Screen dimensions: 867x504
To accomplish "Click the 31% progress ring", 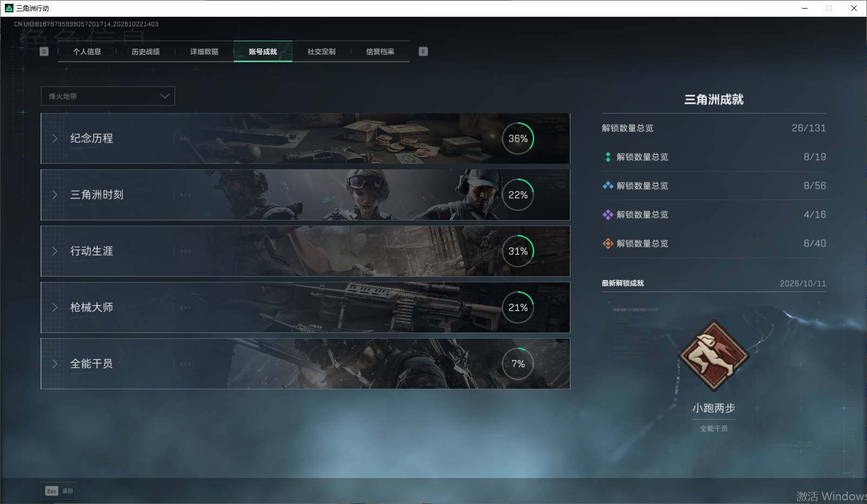I will 518,251.
